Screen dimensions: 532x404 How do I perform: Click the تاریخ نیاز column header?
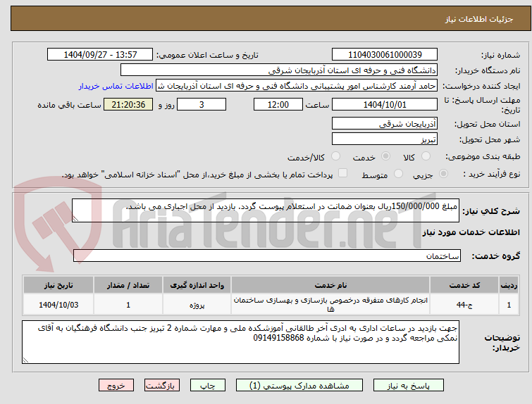[58, 285]
